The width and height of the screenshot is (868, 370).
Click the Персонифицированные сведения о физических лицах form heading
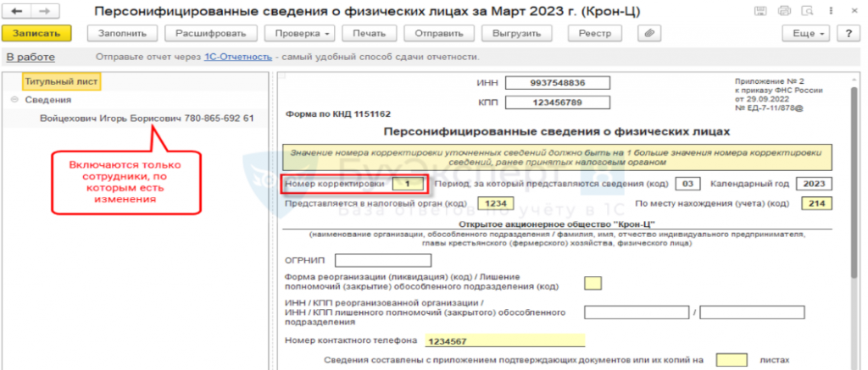[x=557, y=131]
